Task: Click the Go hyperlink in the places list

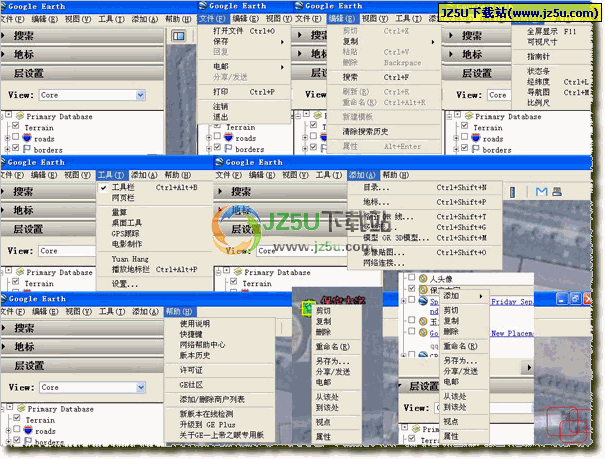Action: click(x=434, y=333)
